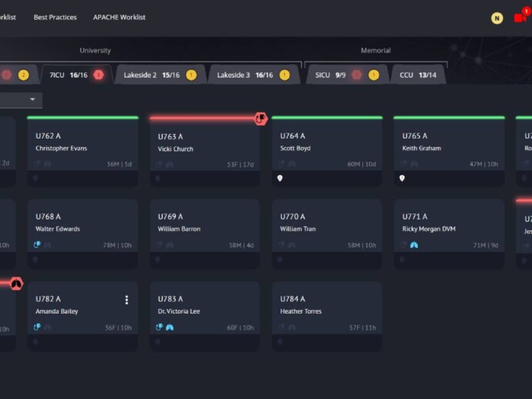Open Scott Boyd patient card
532x399 pixels.
[x=327, y=152]
